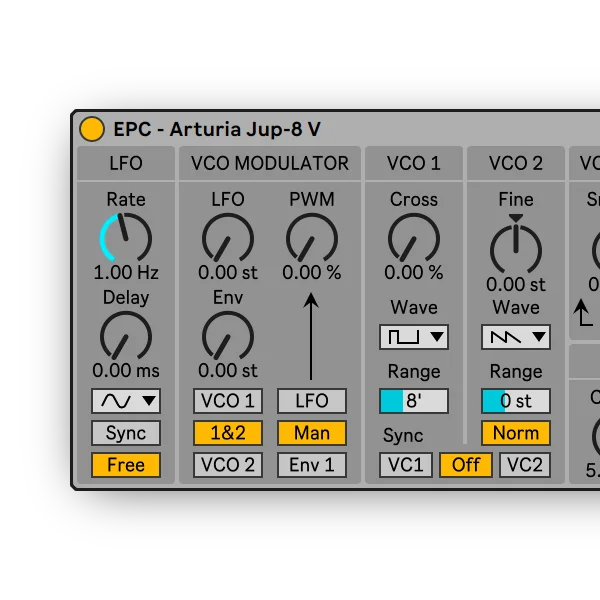Click the Fine value 0.00 st
The image size is (600, 600).
point(516,284)
